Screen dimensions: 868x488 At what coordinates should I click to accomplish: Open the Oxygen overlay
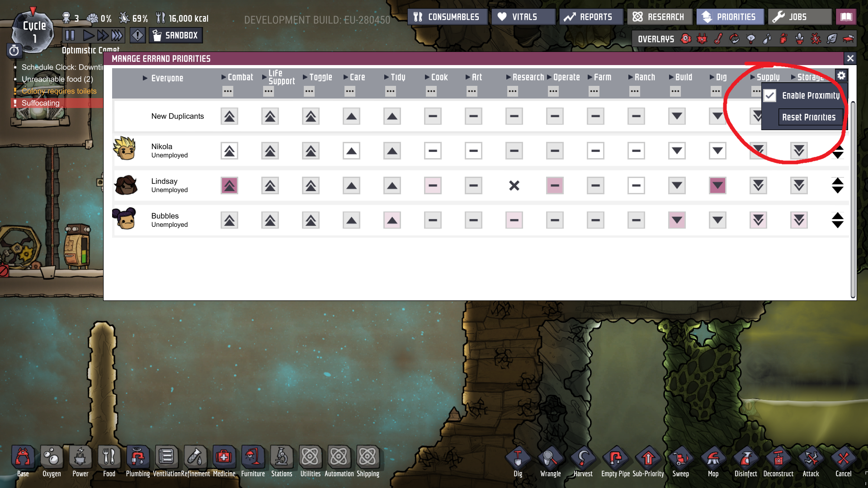click(x=686, y=39)
